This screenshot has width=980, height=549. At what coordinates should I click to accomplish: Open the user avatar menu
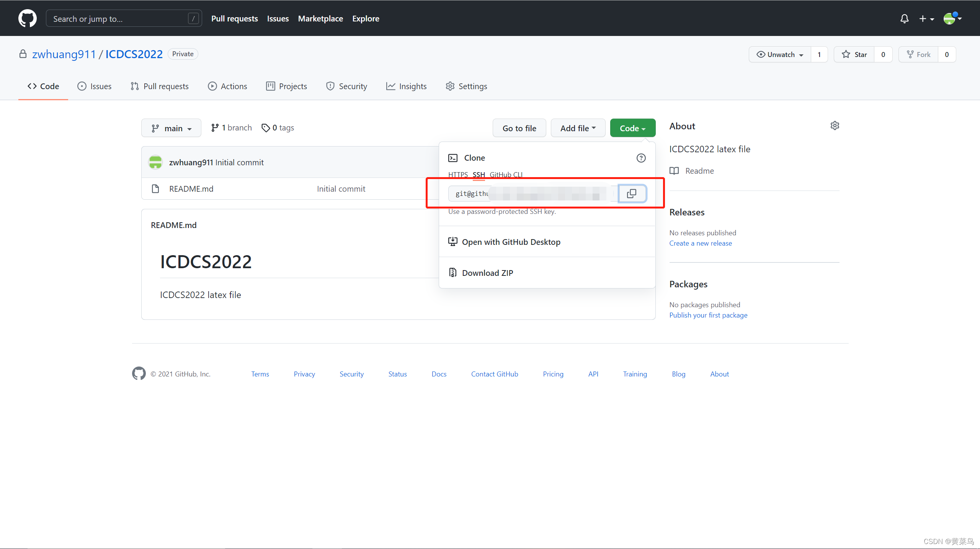pos(952,18)
